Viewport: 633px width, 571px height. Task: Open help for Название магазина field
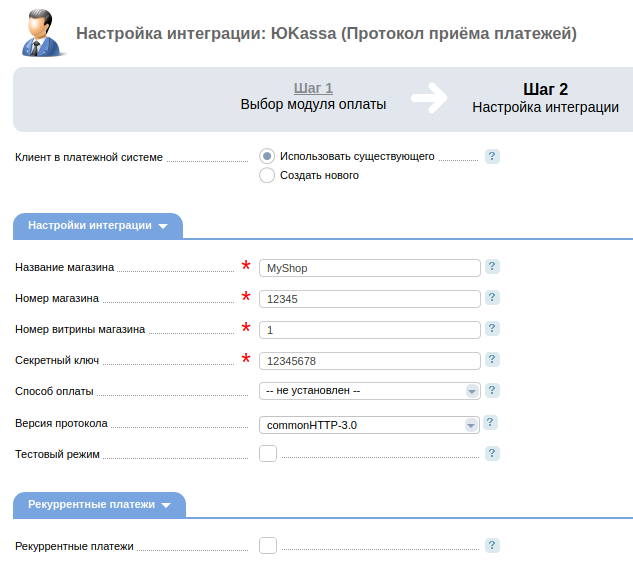[492, 267]
